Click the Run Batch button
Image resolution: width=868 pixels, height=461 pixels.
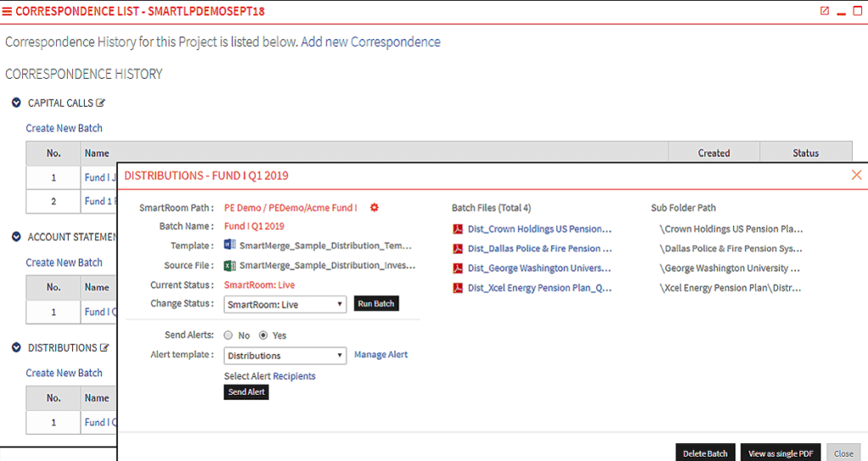point(376,303)
